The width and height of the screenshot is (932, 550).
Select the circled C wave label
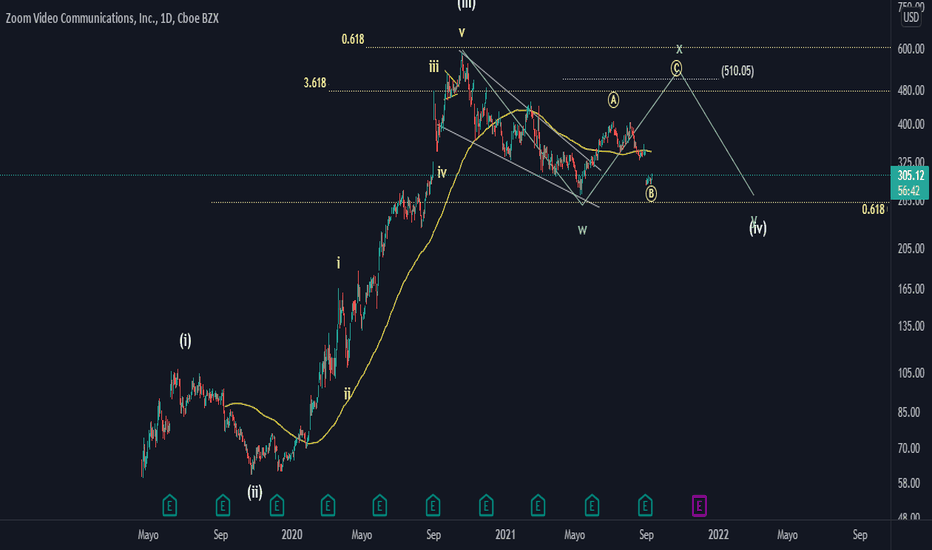[x=676, y=68]
